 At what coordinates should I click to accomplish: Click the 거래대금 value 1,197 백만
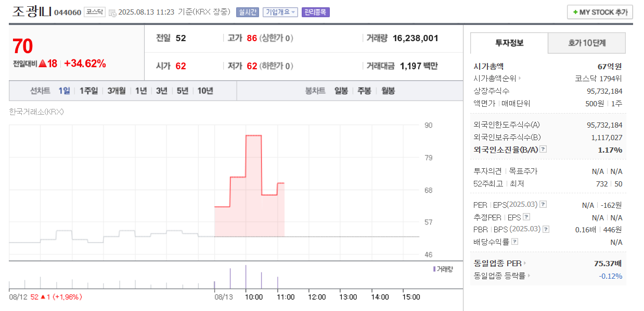pyautogui.click(x=419, y=66)
